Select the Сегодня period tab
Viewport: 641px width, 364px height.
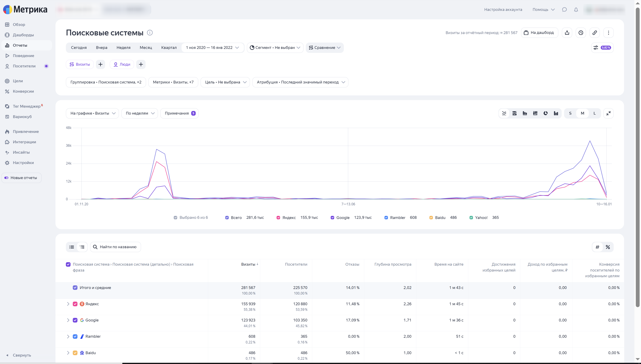pos(79,48)
